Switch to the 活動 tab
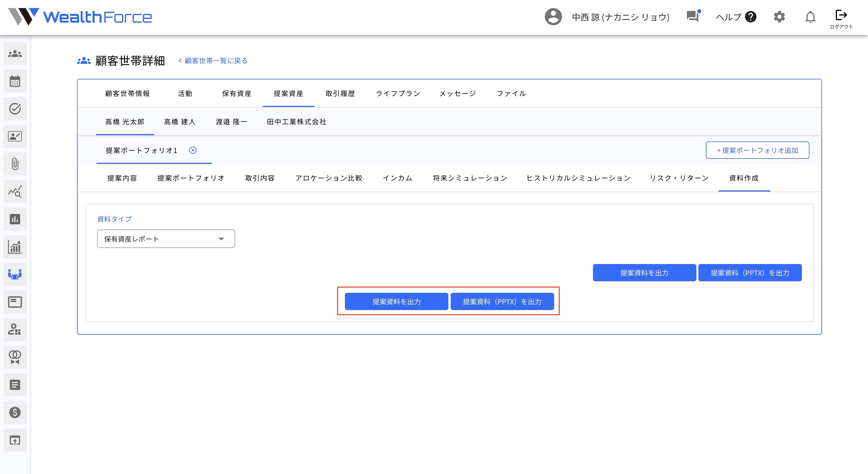This screenshot has height=474, width=868. (185, 93)
